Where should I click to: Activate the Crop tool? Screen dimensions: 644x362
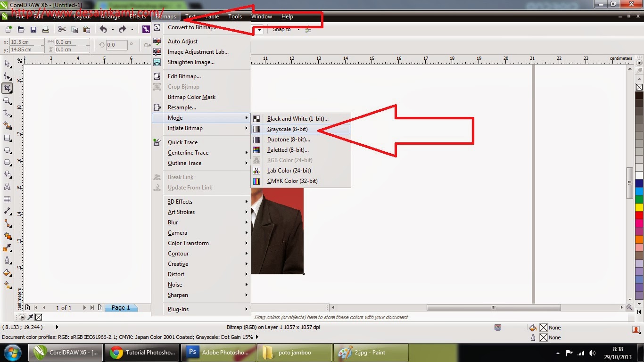coord(8,88)
